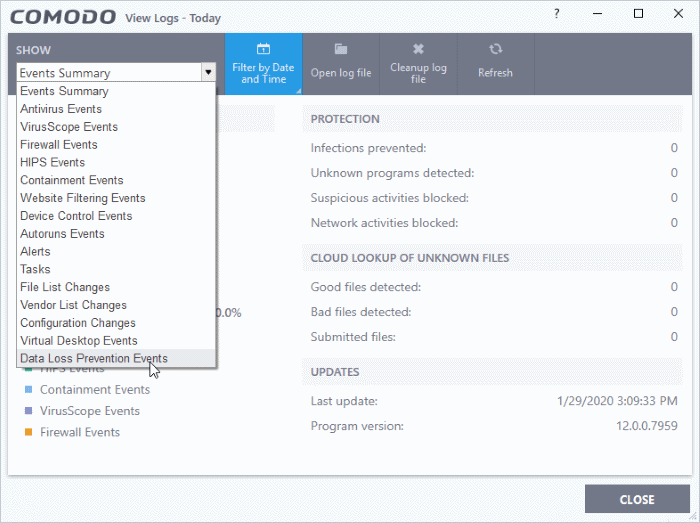Choose File List Changes

[116, 287]
